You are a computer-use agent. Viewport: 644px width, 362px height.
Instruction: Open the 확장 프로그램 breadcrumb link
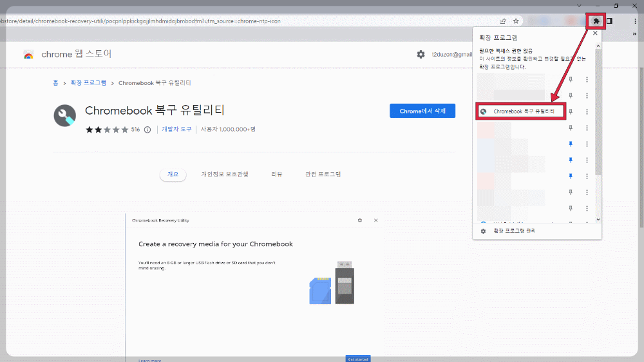click(88, 83)
